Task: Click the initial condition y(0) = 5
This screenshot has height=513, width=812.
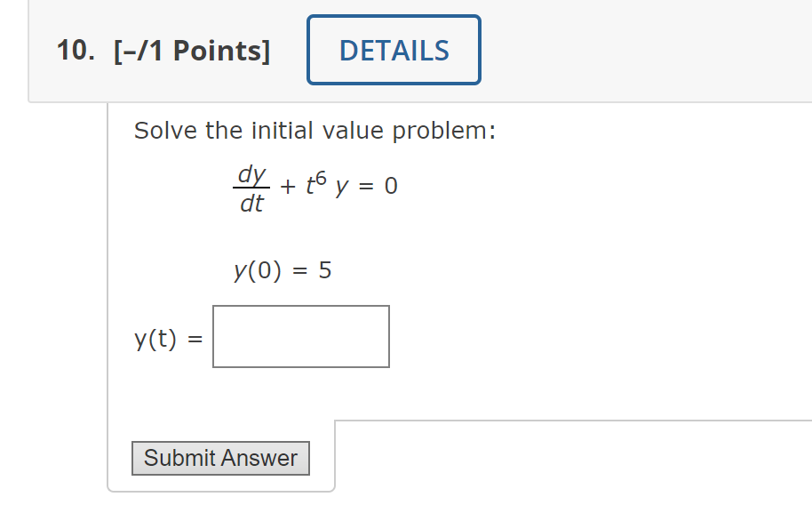Action: point(281,270)
